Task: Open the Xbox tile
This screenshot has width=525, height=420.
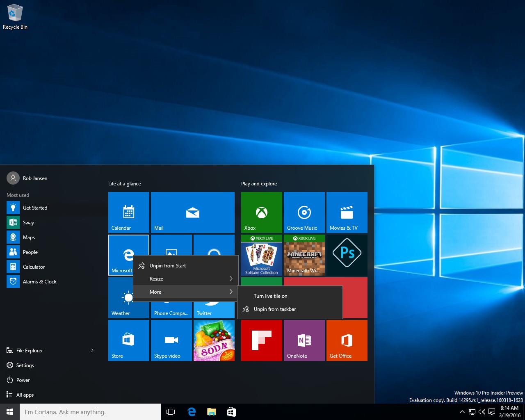Action: pos(262,212)
